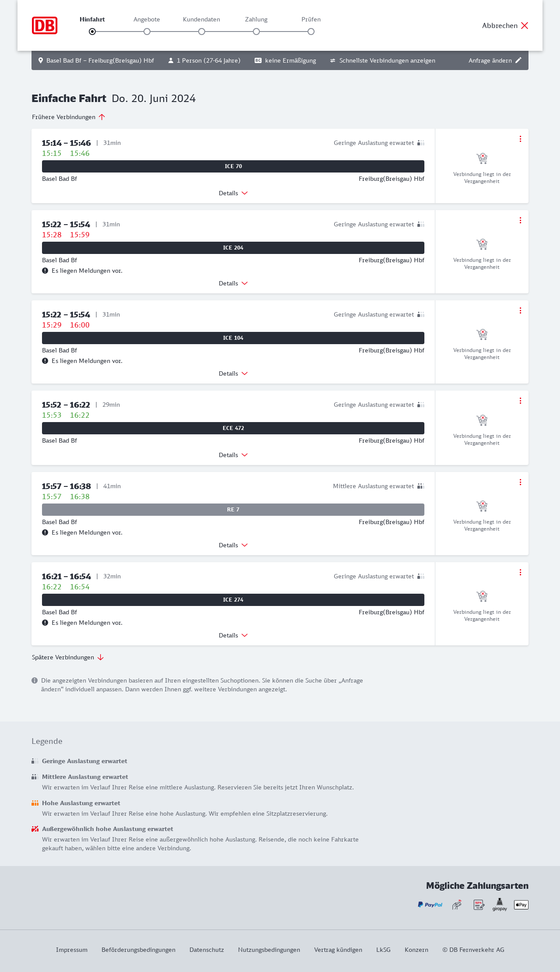Click the Kundendaten step circle
This screenshot has width=560, height=972.
click(x=202, y=32)
